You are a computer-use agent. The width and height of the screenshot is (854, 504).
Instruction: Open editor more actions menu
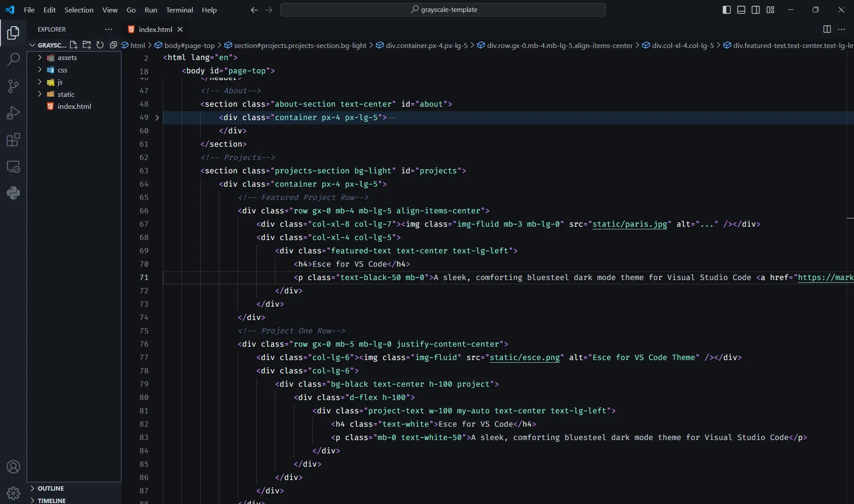[x=841, y=29]
